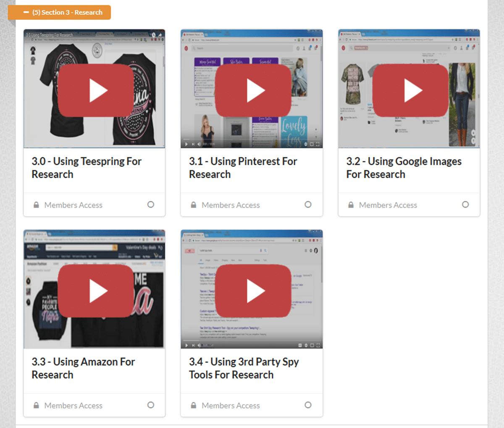Click the lock icon on the 3.4 Spy Tools card
This screenshot has height=428, width=504.
click(x=193, y=406)
